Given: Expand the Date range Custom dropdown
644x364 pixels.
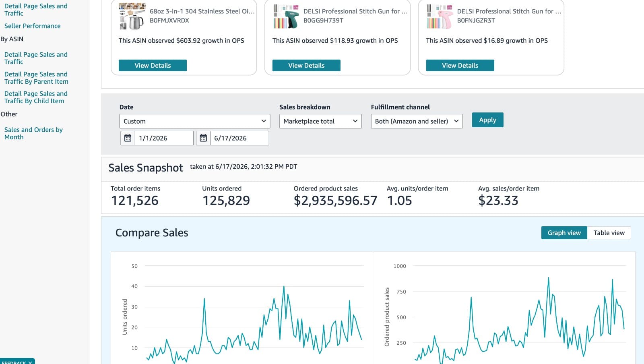Looking at the screenshot, I should coord(194,121).
